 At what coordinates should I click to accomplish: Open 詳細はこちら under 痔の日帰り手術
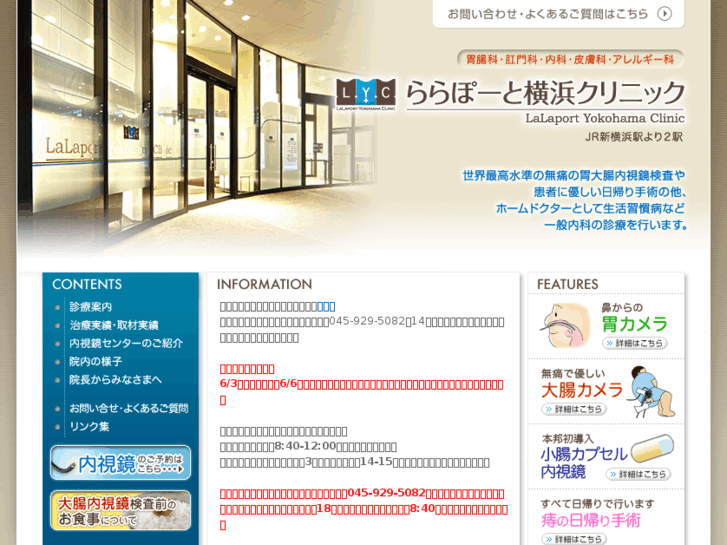(x=574, y=539)
